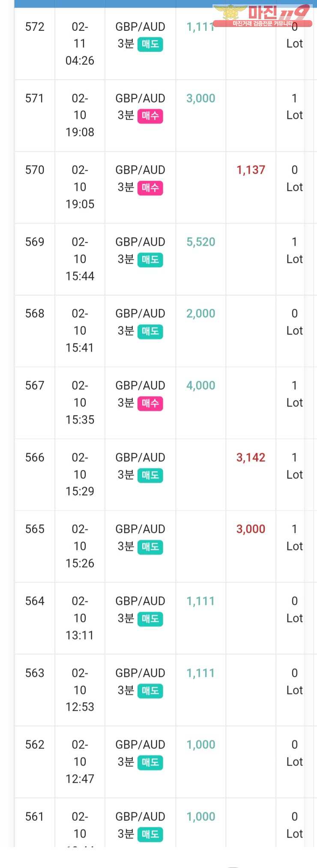The width and height of the screenshot is (317, 868).
Task: Click GBP/AUD pair in row 563
Action: pos(140,673)
